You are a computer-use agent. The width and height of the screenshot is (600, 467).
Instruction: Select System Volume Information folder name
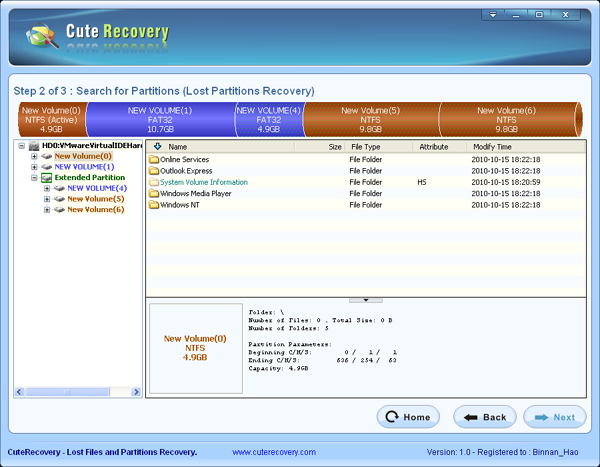pos(204,182)
